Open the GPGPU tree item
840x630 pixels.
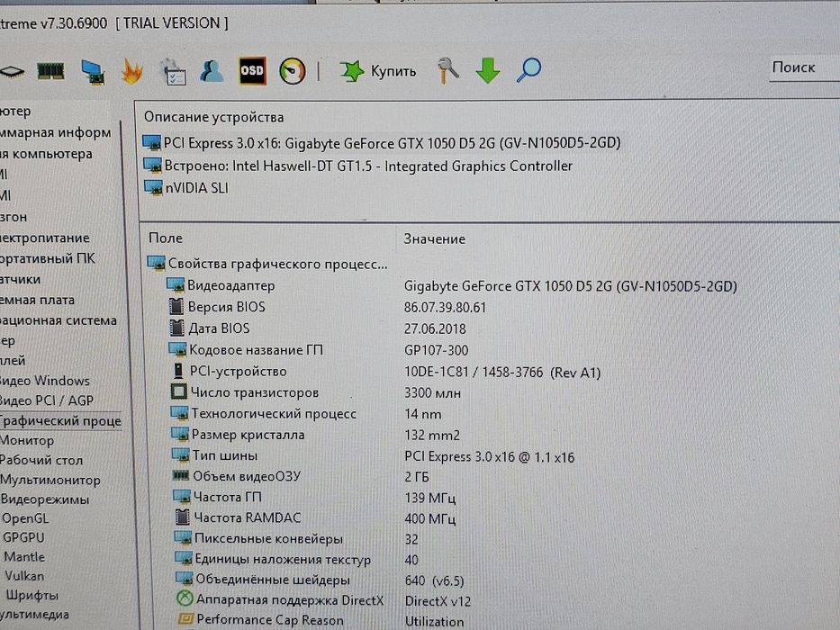coord(23,537)
